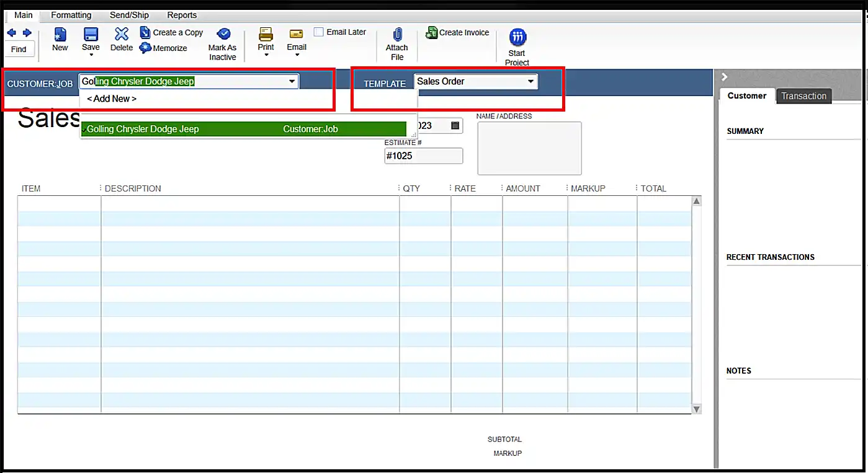Create a New sales order
The height and width of the screenshot is (473, 868).
[60, 40]
